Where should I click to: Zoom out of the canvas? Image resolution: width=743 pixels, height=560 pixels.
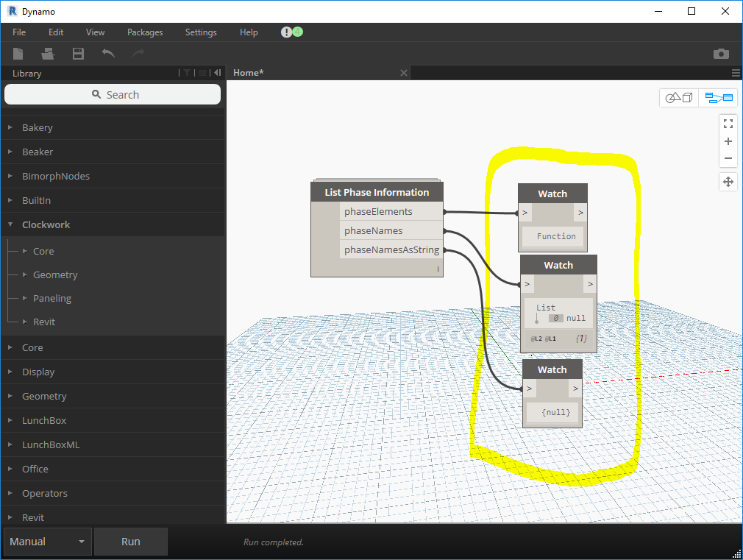(x=728, y=158)
